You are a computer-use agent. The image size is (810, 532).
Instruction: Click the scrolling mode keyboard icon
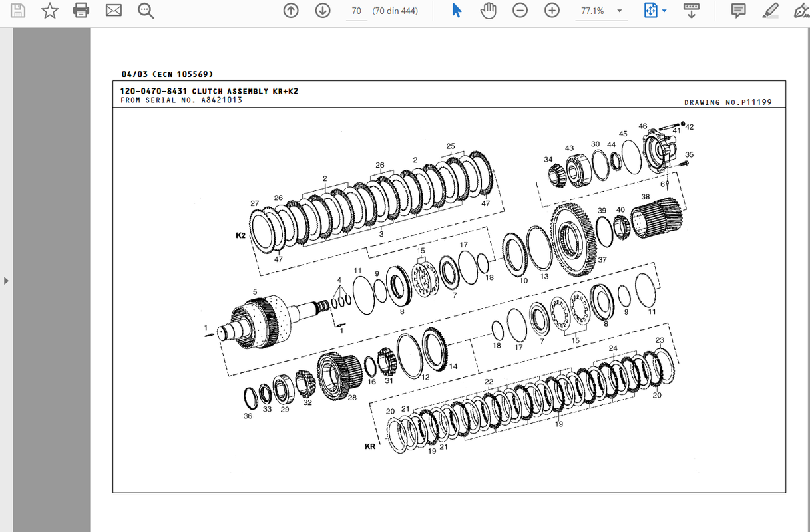[692, 11]
